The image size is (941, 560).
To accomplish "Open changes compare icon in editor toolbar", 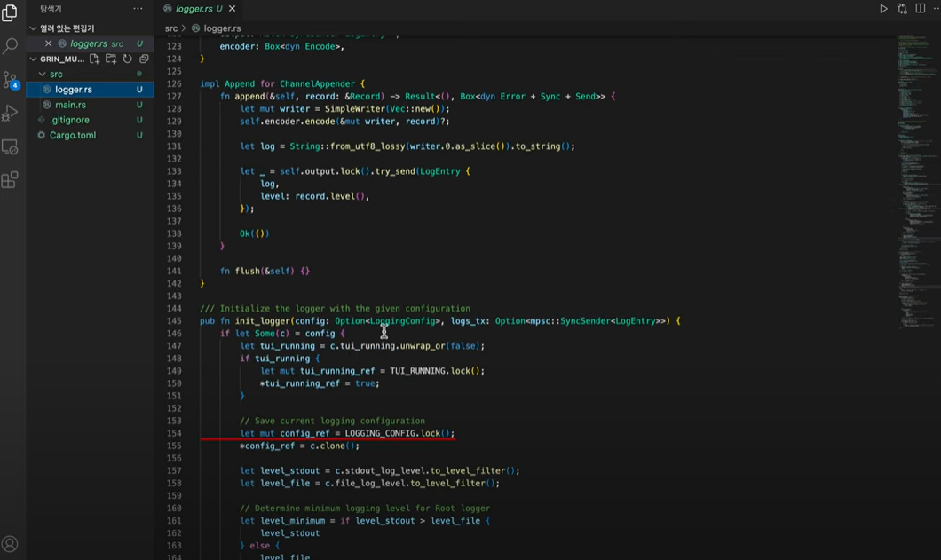I will (x=902, y=8).
